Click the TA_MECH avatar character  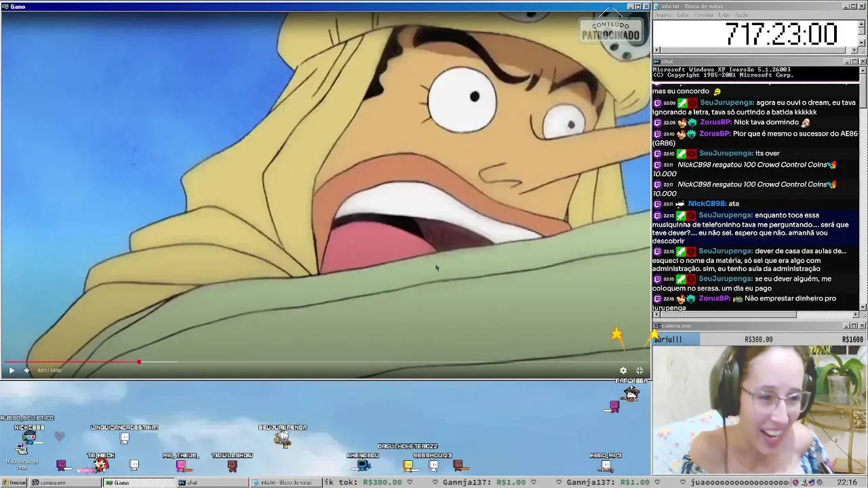tap(100, 465)
